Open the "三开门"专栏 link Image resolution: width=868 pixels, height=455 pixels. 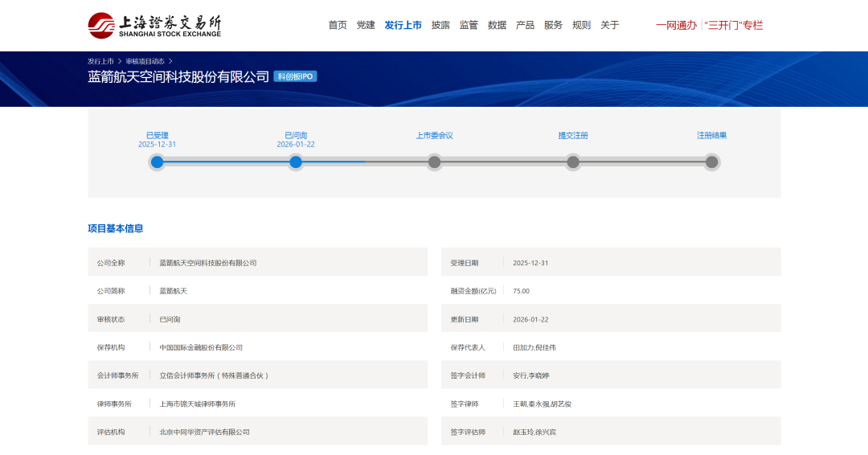point(734,25)
